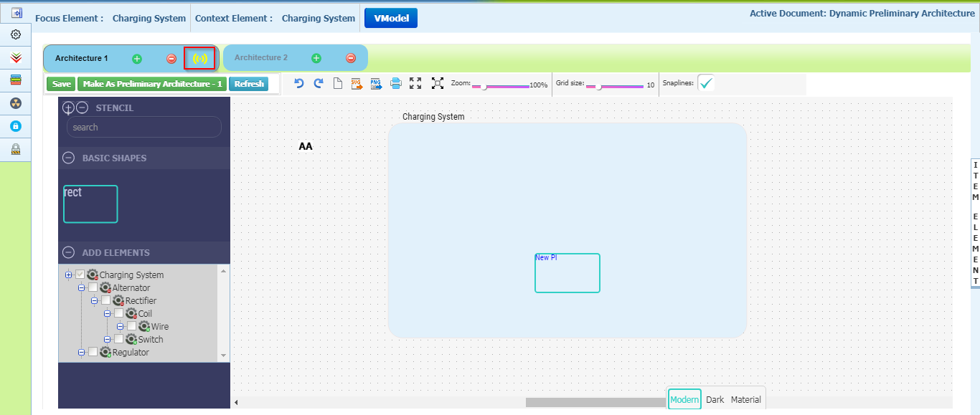This screenshot has width=980, height=415.
Task: Click the sidebar collapse arrow icon
Action: coord(16,13)
